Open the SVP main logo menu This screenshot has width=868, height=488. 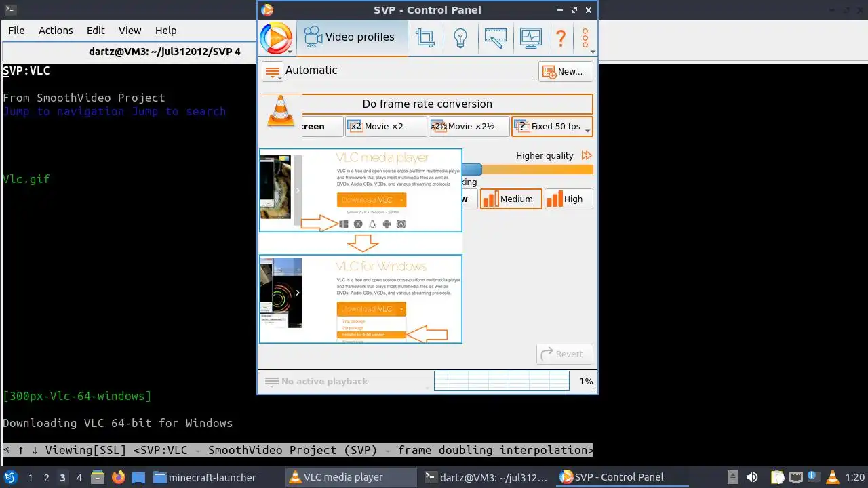coord(276,38)
